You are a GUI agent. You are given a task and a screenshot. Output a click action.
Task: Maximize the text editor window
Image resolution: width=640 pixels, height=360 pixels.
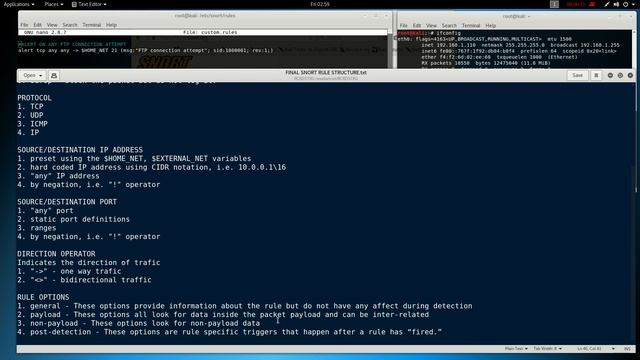(620, 75)
